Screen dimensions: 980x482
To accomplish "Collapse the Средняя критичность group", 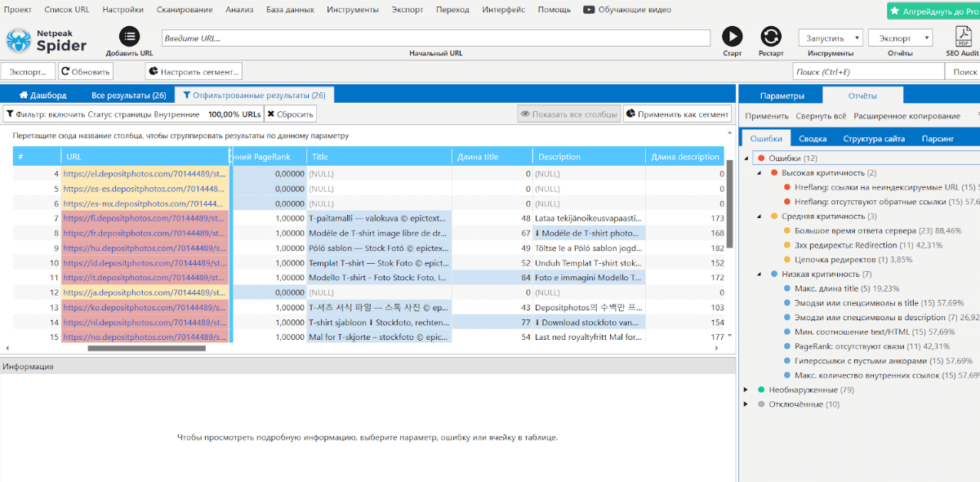I will click(760, 216).
